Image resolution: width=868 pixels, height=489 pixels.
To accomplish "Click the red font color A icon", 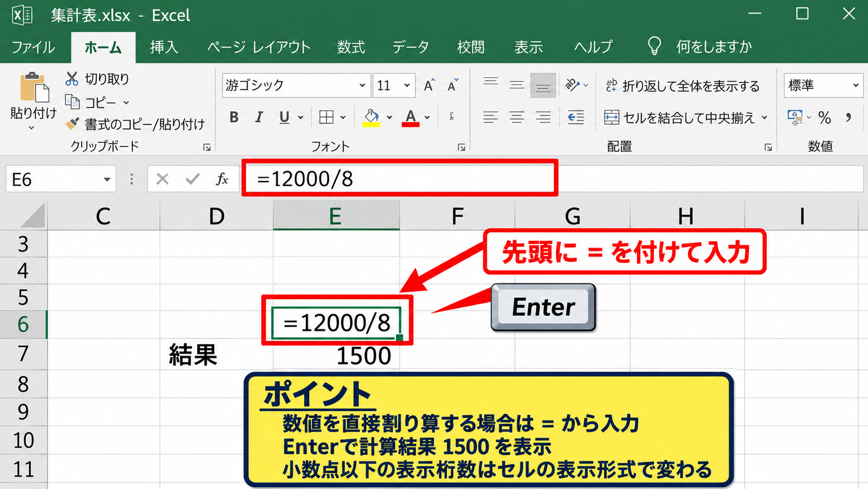I will pos(411,117).
